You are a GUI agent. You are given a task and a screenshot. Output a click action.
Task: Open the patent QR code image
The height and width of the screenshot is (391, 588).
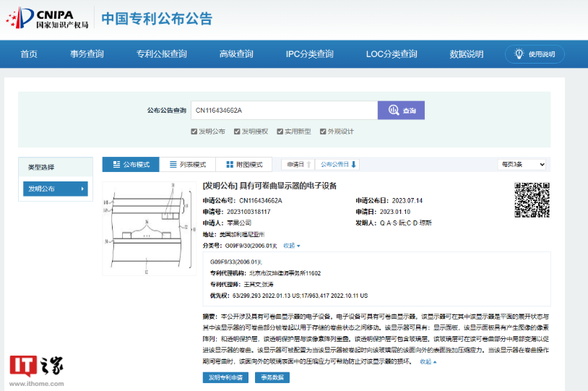click(x=532, y=200)
